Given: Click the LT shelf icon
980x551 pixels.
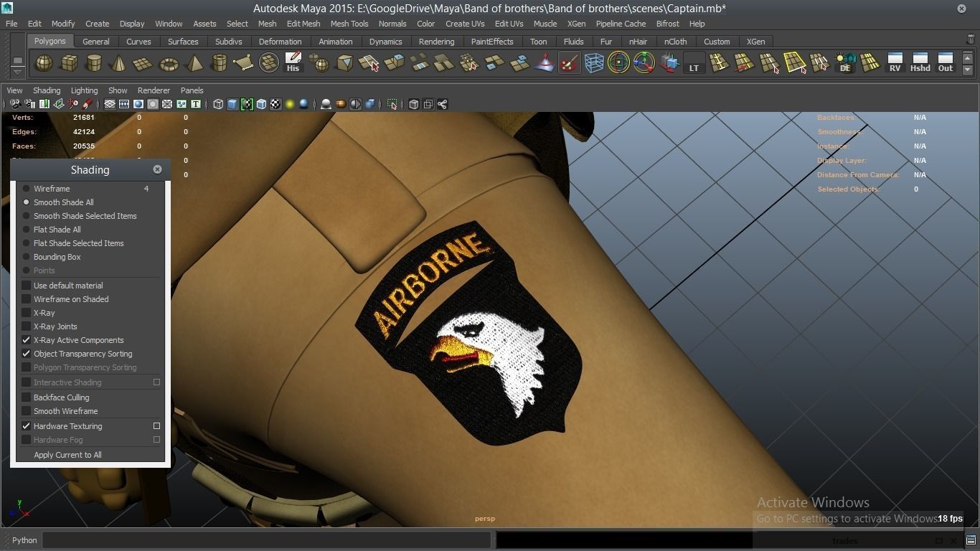Looking at the screenshot, I should tap(694, 64).
